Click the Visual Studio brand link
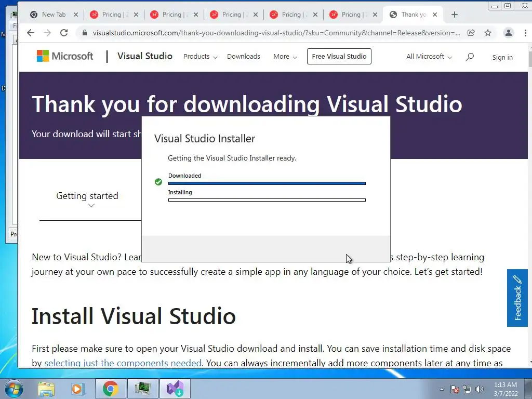The width and height of the screenshot is (532, 399). (145, 56)
